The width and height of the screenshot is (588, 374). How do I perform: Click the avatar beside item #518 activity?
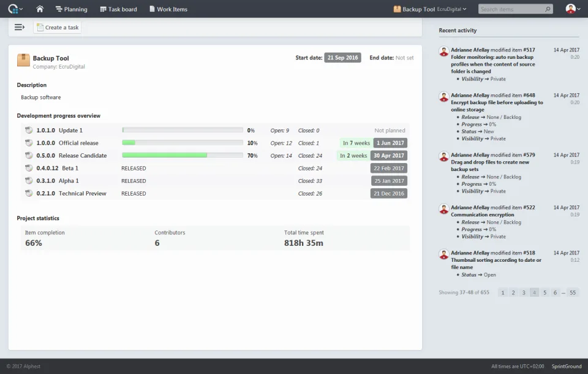443,254
